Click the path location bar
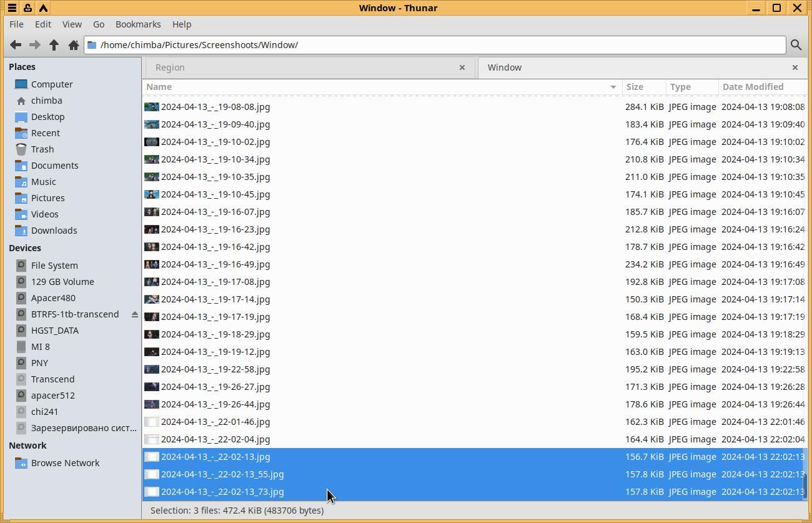 coord(435,45)
